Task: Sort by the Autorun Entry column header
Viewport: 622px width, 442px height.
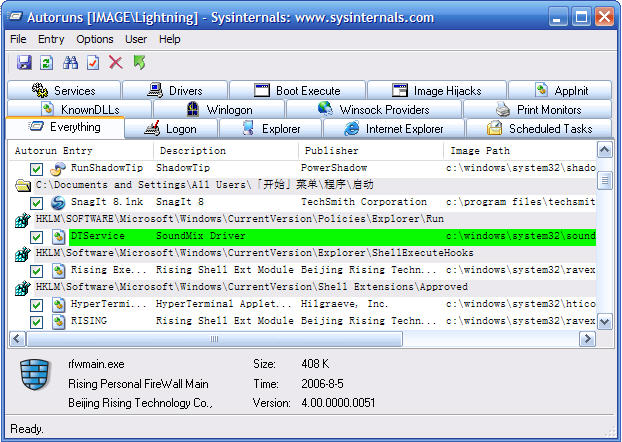Action: [81, 151]
